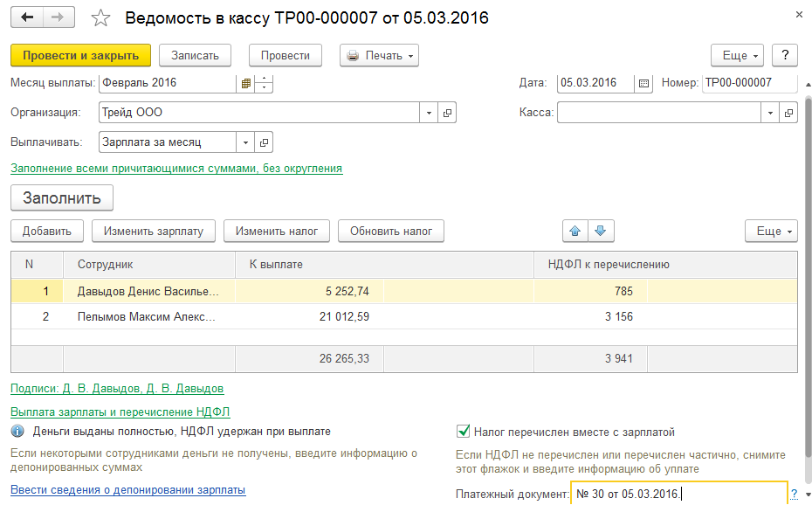Click the help question mark button

785,55
